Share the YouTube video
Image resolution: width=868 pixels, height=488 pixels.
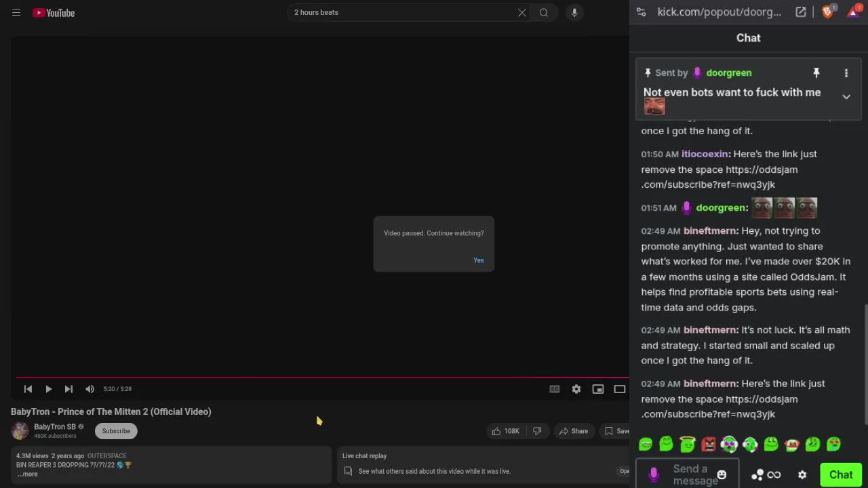pos(573,431)
